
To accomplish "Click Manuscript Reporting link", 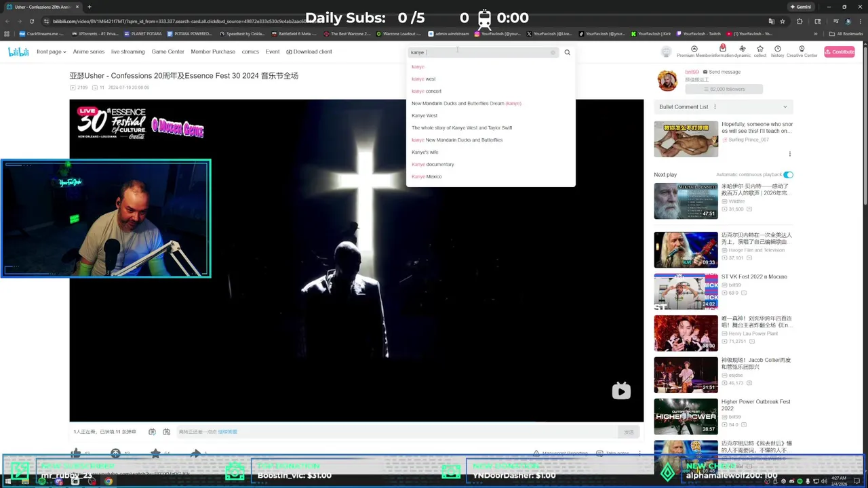I will click(561, 453).
